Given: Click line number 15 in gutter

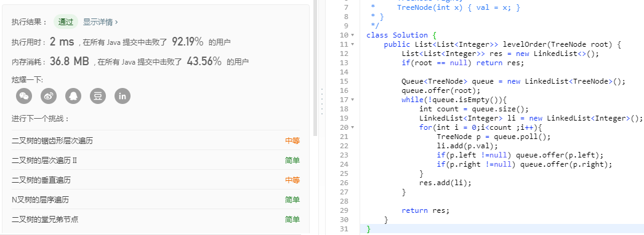Looking at the screenshot, I should pos(344,81).
